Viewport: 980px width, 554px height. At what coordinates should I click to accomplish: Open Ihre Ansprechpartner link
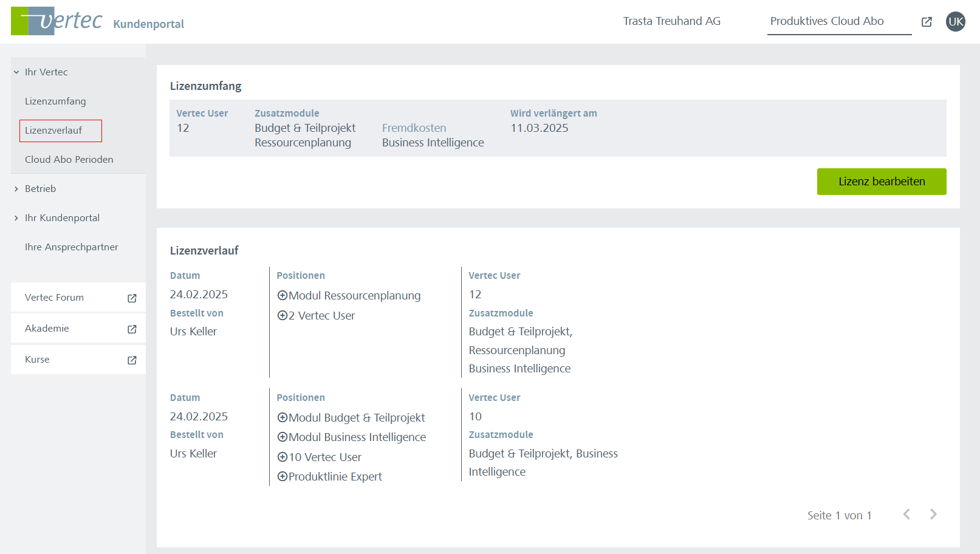[71, 247]
